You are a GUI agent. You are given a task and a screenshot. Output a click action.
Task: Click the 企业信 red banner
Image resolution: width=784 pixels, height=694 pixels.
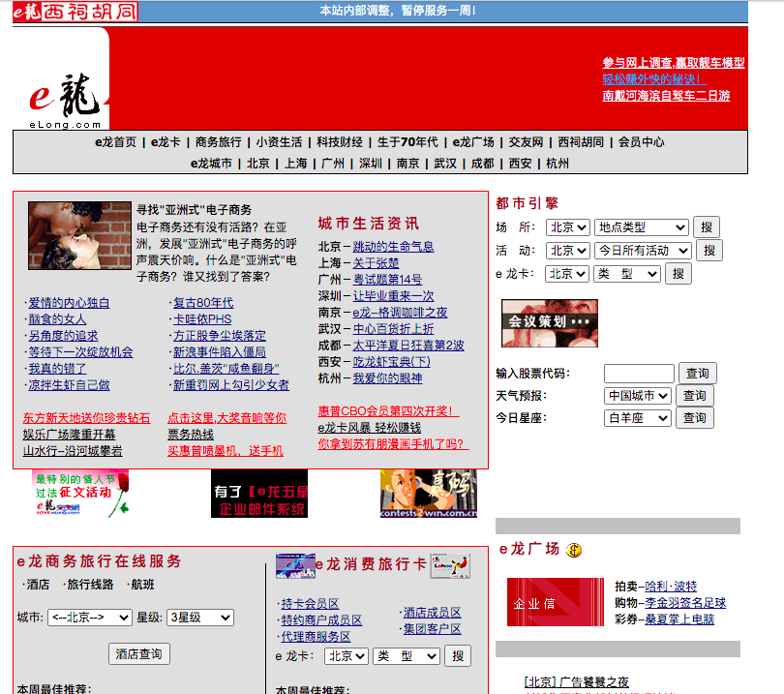pyautogui.click(x=556, y=602)
